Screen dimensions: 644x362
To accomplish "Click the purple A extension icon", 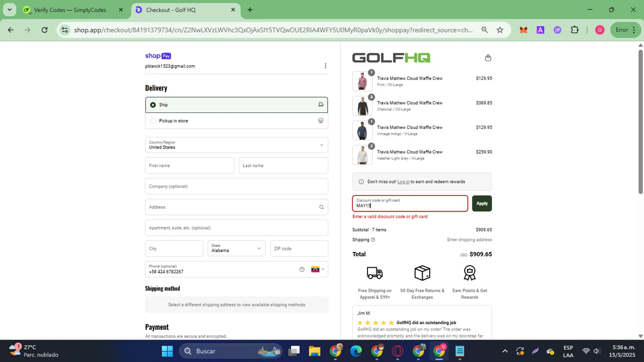I will click(x=540, y=30).
